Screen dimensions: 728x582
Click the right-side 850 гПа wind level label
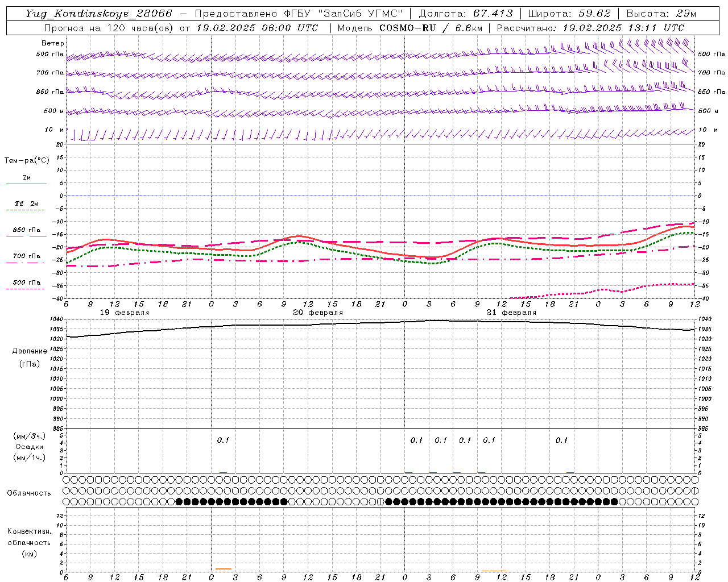[x=712, y=92]
